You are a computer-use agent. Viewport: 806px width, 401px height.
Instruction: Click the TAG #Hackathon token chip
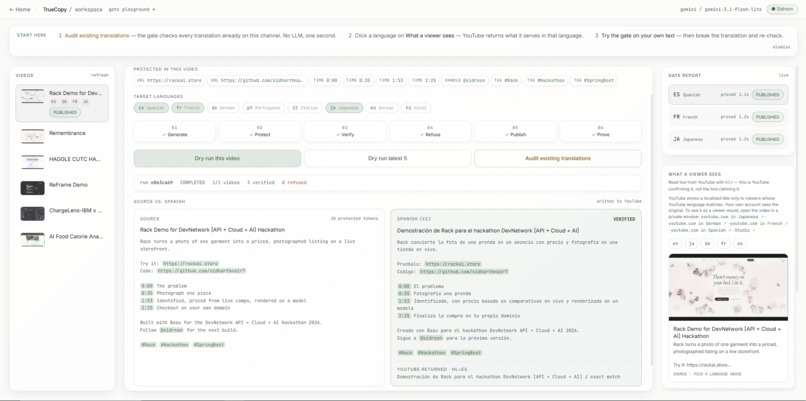tap(546, 80)
